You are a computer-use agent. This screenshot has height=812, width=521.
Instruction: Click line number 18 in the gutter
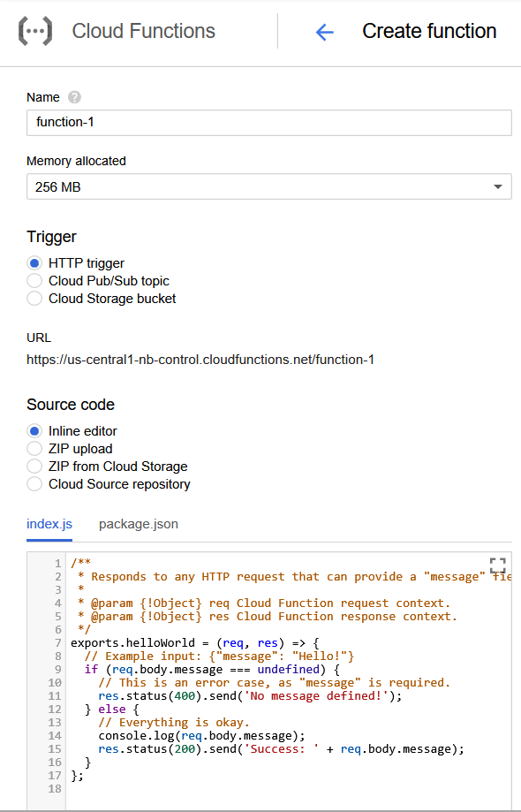point(55,788)
